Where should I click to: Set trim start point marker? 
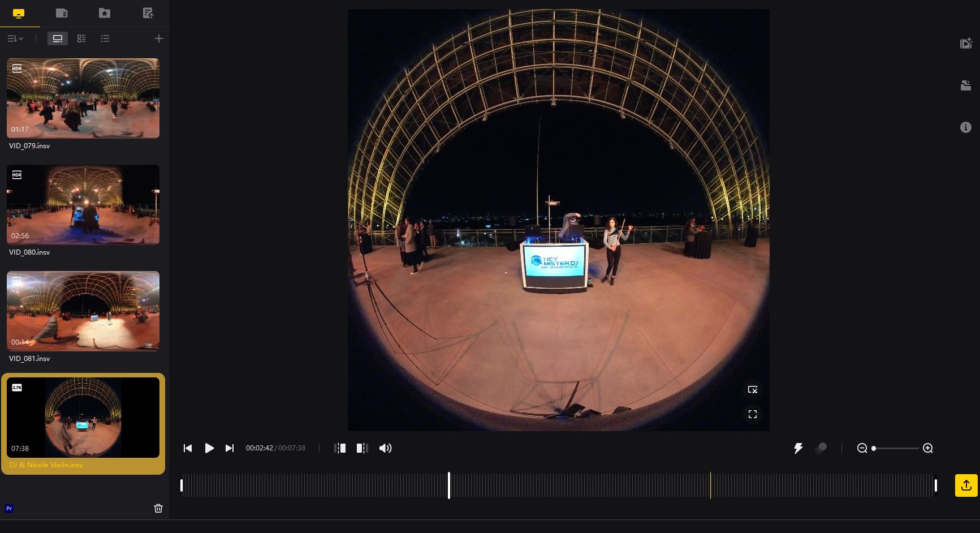[x=340, y=448]
